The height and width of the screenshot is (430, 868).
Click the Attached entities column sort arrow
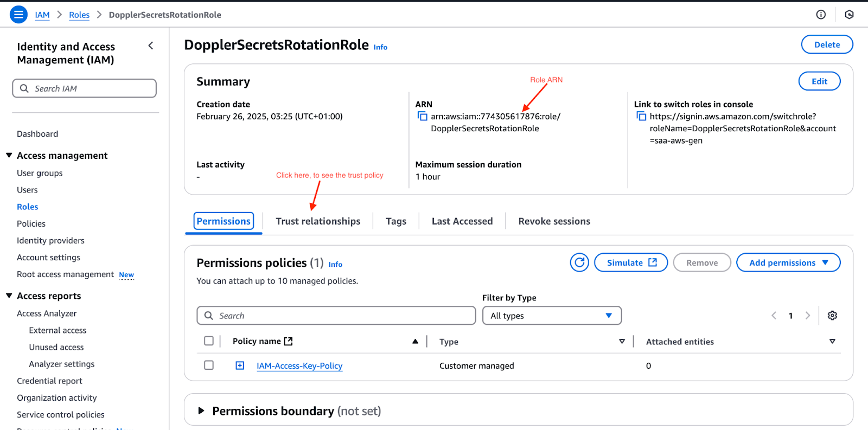[832, 341]
